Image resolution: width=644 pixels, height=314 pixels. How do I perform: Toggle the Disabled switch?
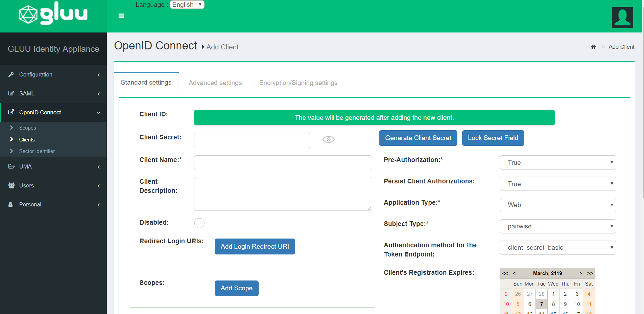[199, 223]
